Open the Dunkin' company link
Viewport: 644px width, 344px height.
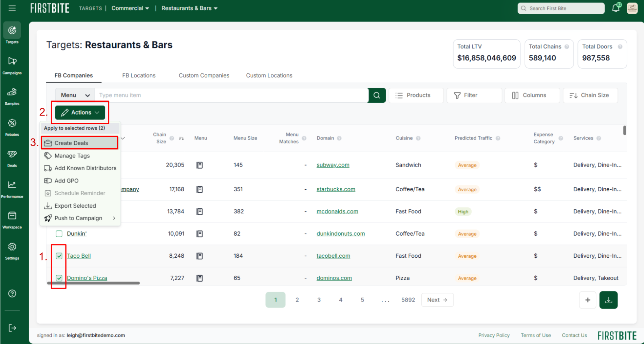[77, 234]
